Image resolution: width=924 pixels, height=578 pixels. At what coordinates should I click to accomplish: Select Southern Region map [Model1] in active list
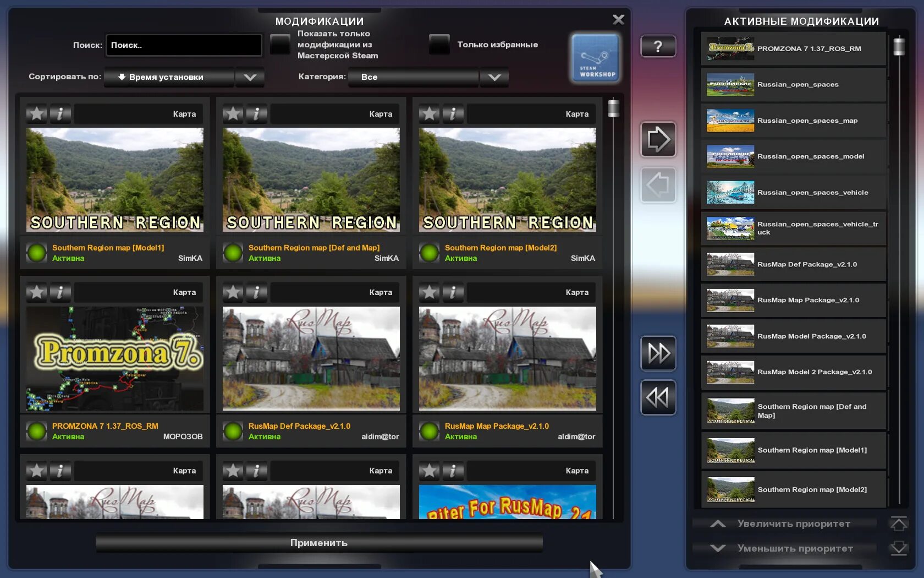(x=794, y=450)
